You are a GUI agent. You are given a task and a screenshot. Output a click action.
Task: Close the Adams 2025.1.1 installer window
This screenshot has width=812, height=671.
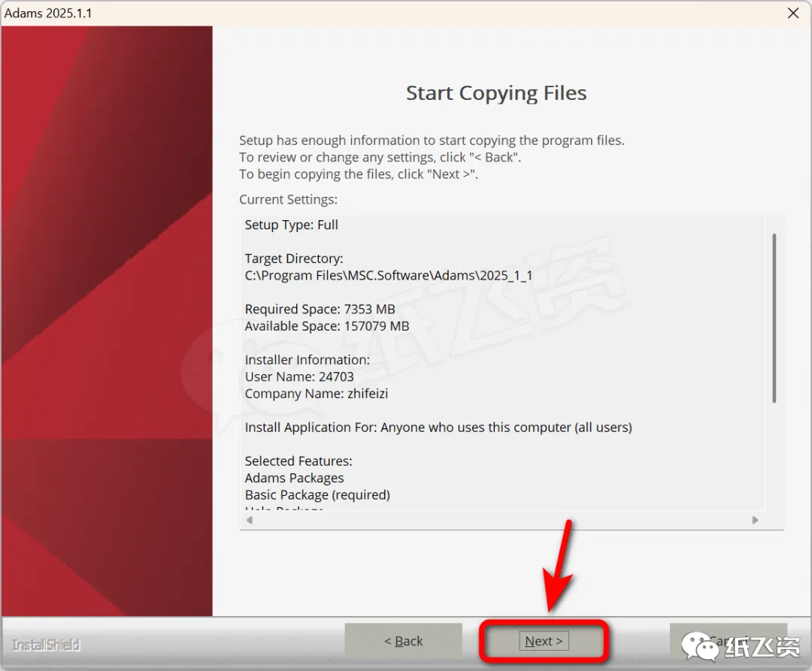click(793, 13)
